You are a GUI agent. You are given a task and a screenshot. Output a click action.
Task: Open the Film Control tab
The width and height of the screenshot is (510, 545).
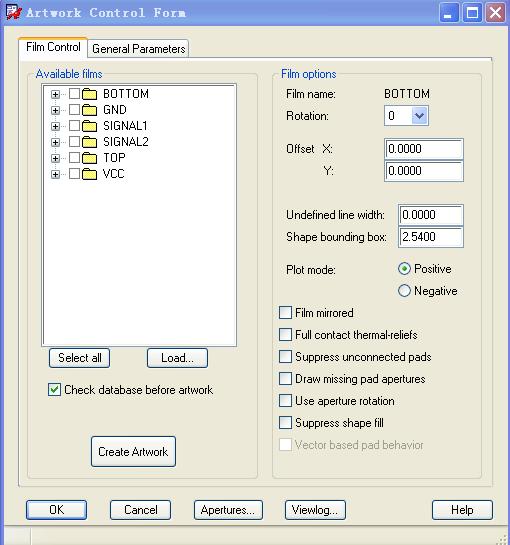click(53, 47)
